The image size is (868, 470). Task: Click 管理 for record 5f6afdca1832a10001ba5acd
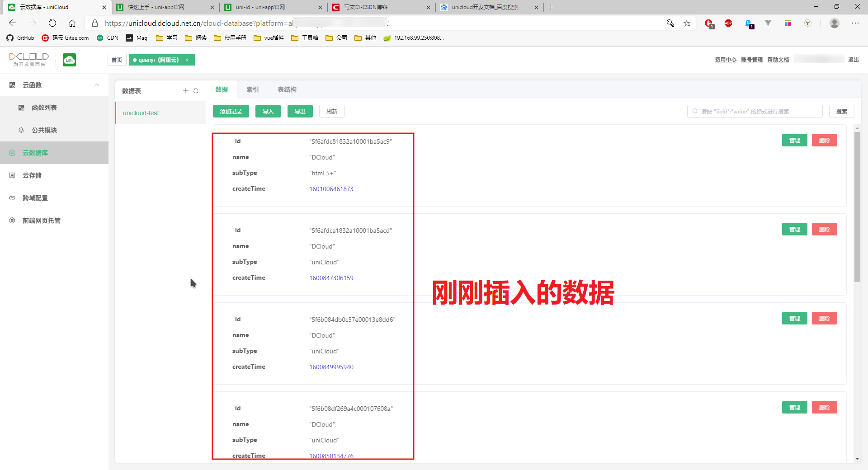point(795,229)
